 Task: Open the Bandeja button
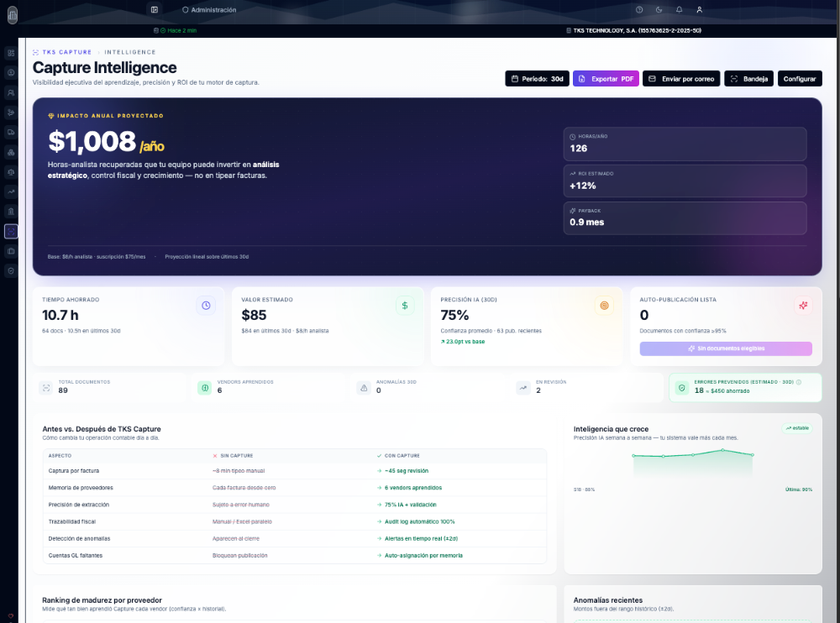coord(749,79)
